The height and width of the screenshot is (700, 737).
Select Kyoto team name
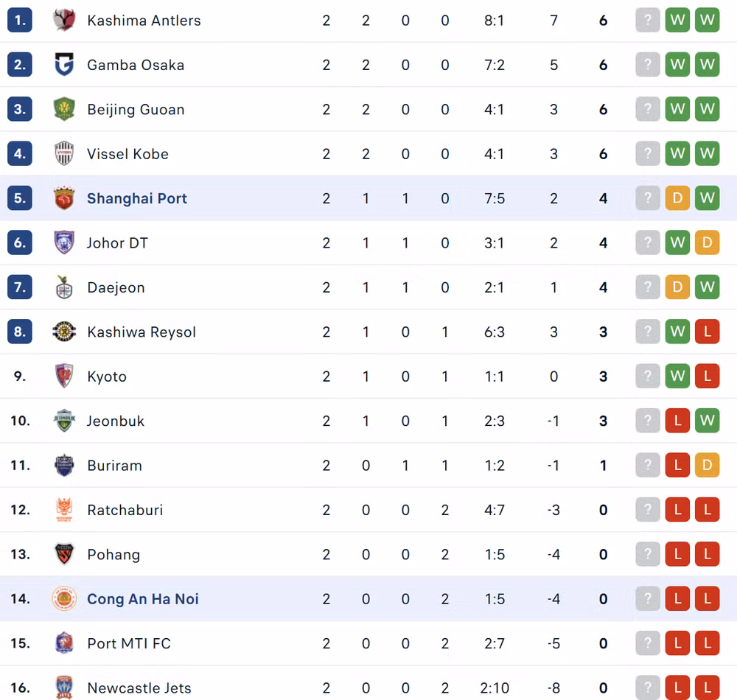coord(107,377)
